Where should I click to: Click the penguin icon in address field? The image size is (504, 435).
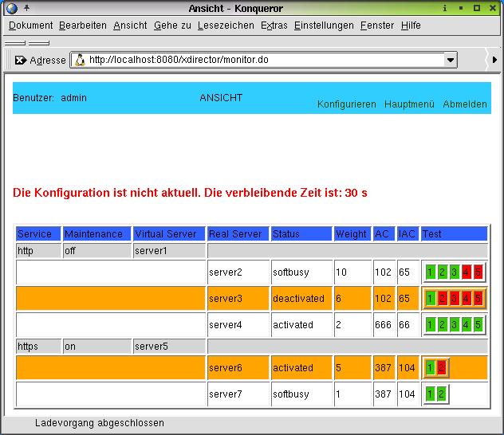pos(80,60)
